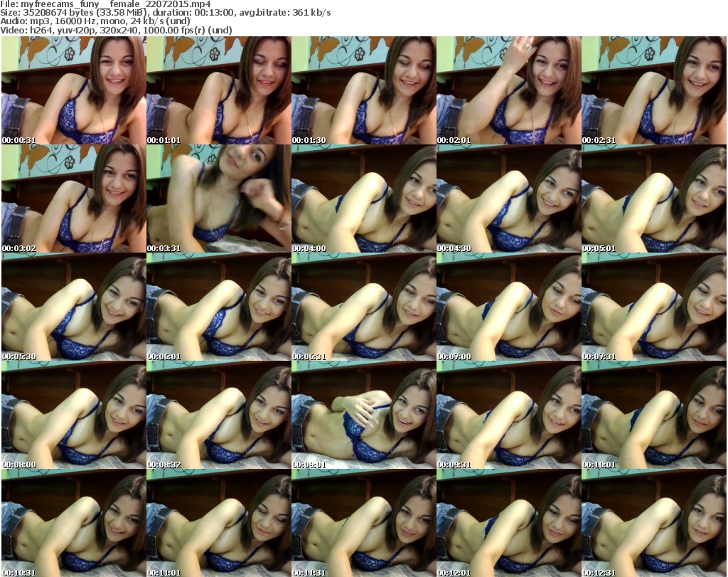The height and width of the screenshot is (577, 728).
Task: Pick the thumbnail stamped 00:11:01
Action: (219, 523)
